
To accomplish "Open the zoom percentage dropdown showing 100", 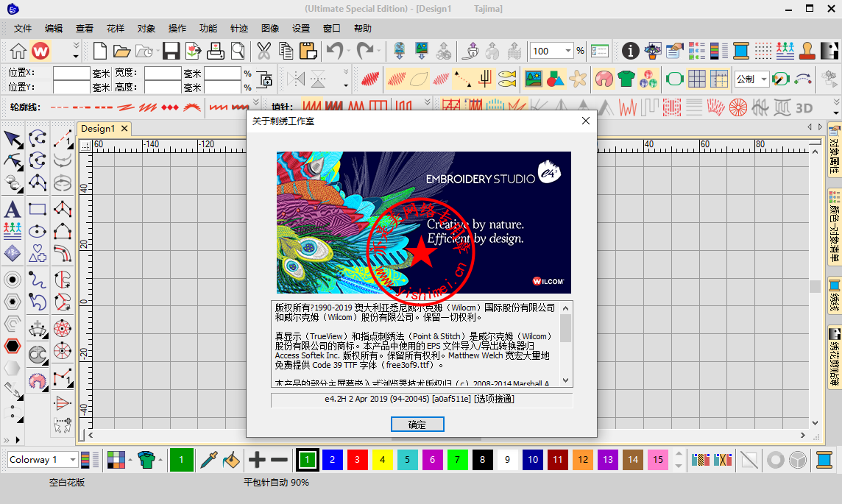I will pos(568,51).
